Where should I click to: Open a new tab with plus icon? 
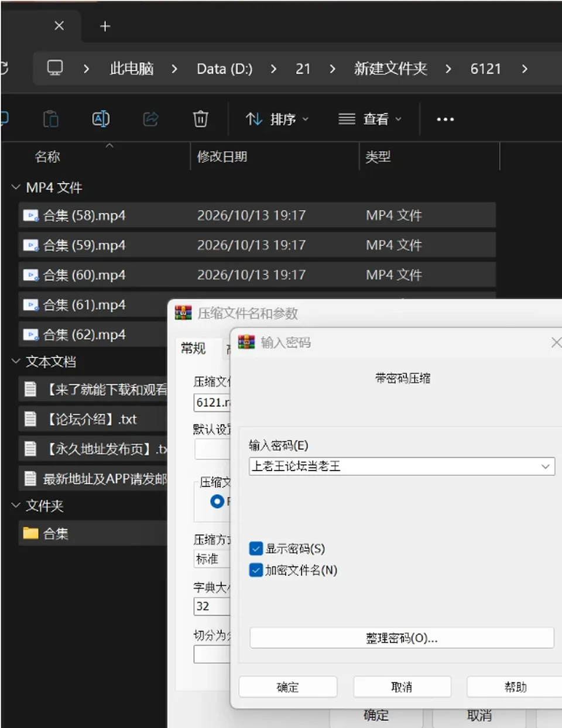105,26
